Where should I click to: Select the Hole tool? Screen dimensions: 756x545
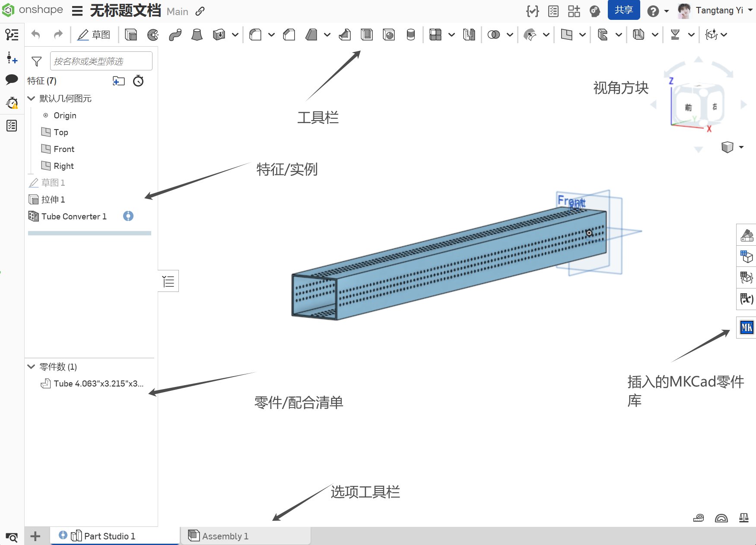tap(389, 35)
